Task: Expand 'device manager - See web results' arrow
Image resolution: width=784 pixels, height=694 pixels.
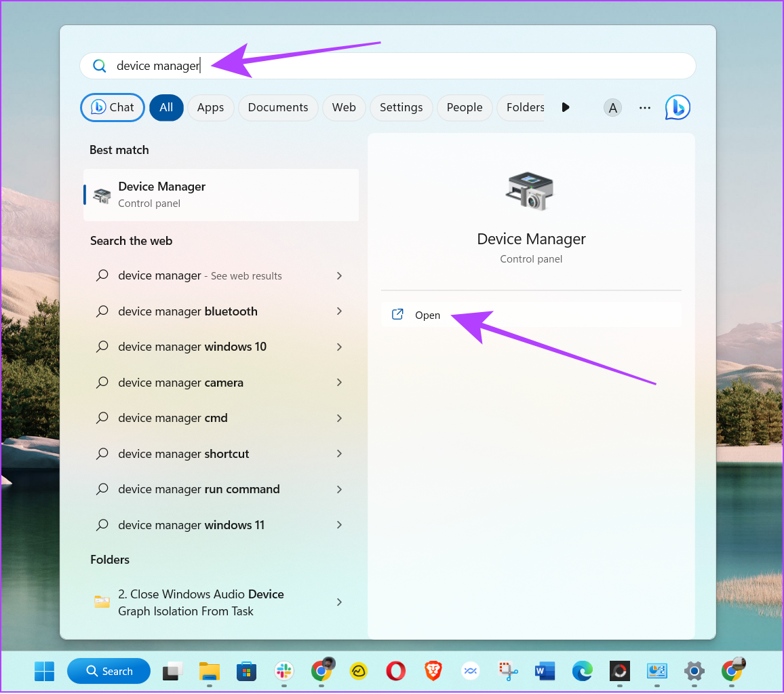Action: pyautogui.click(x=340, y=276)
